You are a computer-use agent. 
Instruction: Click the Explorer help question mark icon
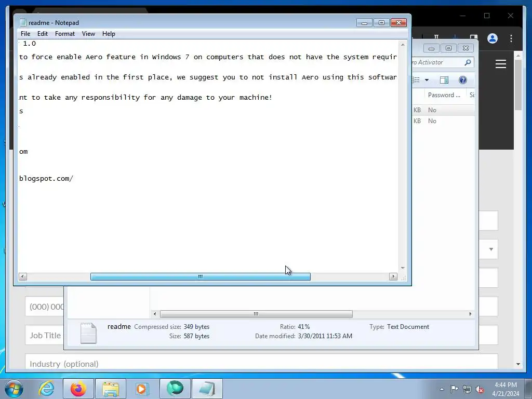pyautogui.click(x=463, y=80)
